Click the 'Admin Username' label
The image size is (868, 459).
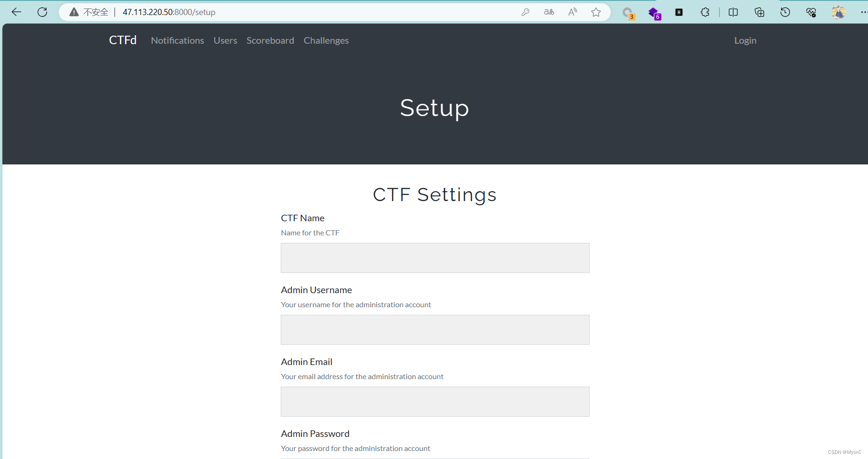pyautogui.click(x=316, y=290)
